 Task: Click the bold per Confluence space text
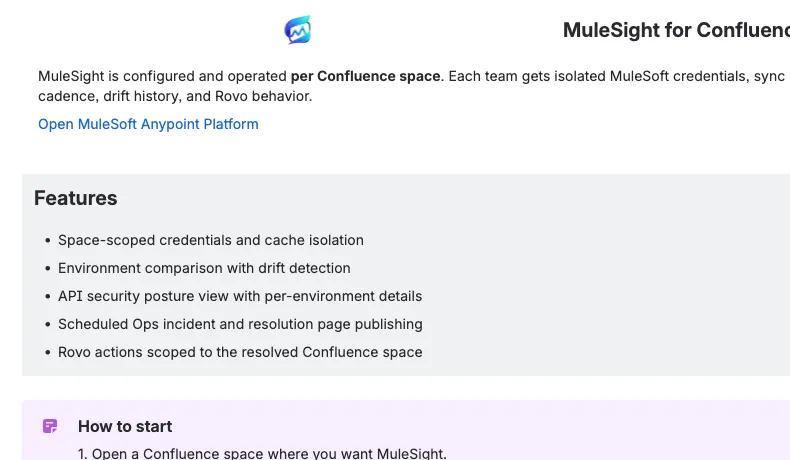[365, 76]
